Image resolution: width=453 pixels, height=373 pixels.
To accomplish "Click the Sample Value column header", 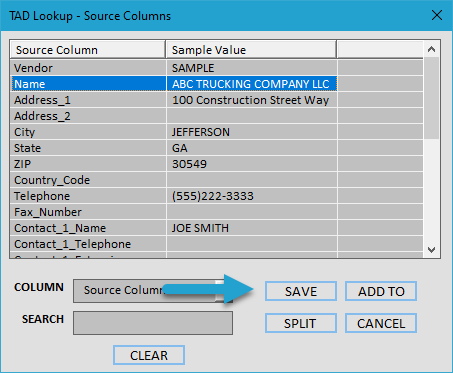I will [251, 50].
